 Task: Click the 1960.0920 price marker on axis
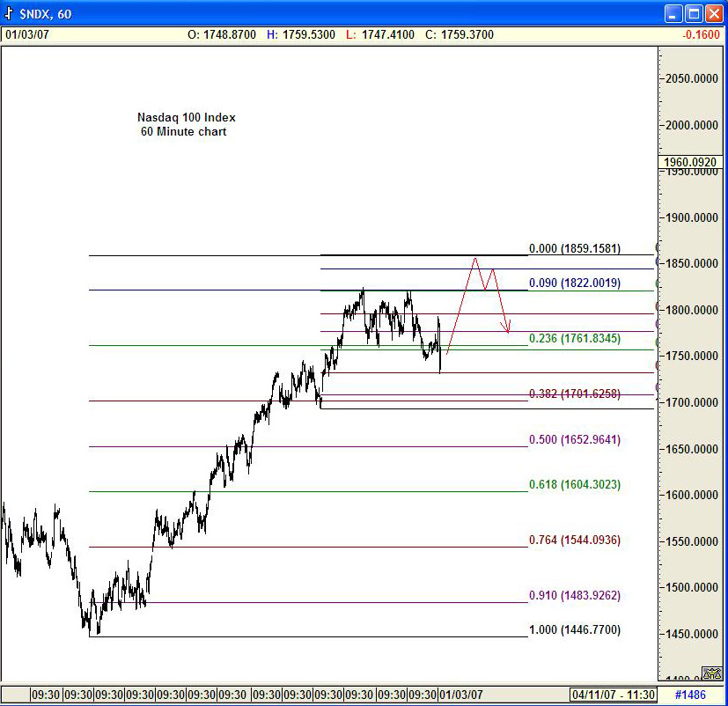(x=692, y=162)
